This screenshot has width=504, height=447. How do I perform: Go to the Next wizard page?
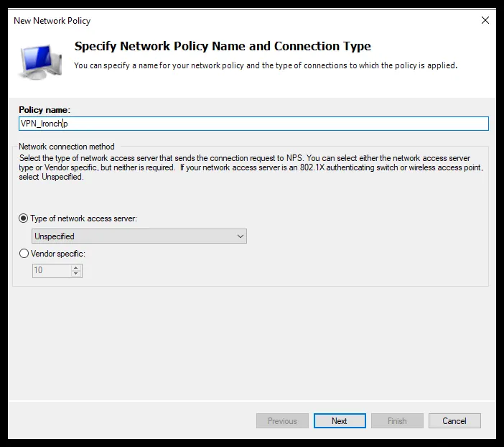click(x=340, y=421)
